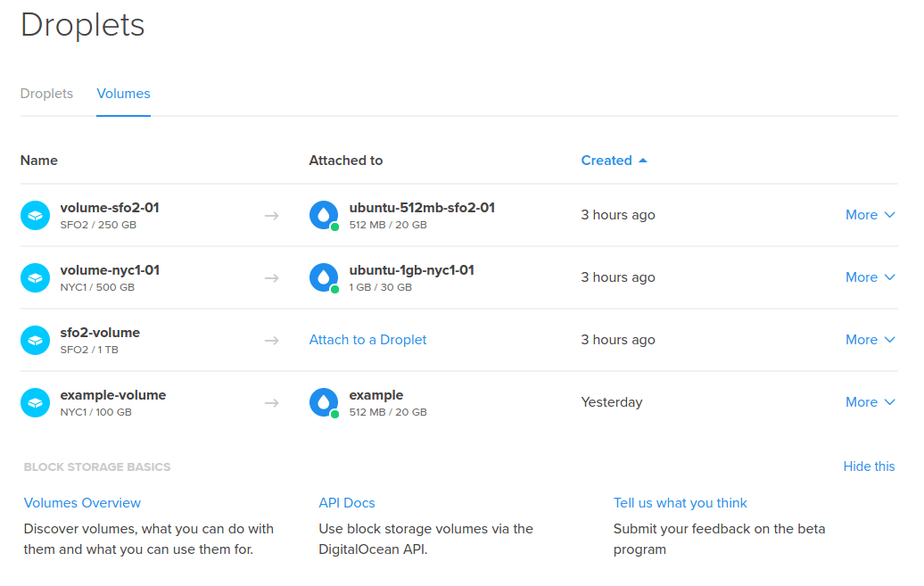The width and height of the screenshot is (924, 586).
Task: Click the sort arrow next to Created
Action: [x=643, y=161]
